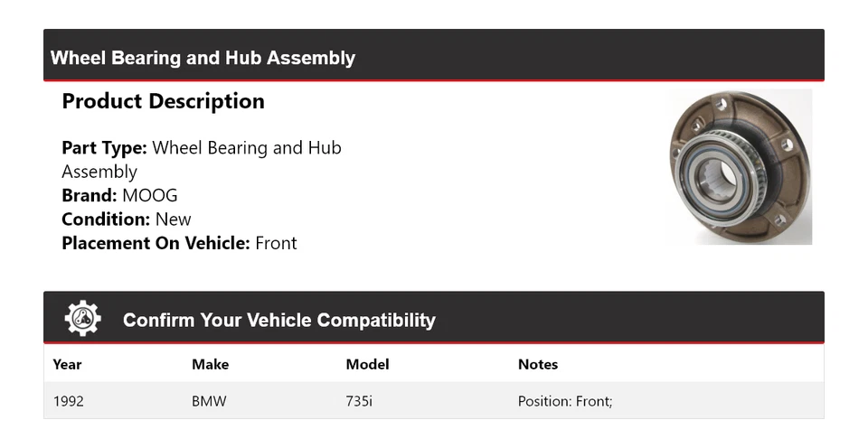Viewport: 868px width, 448px height.
Task: Select the 735i model cell
Action: tap(359, 401)
